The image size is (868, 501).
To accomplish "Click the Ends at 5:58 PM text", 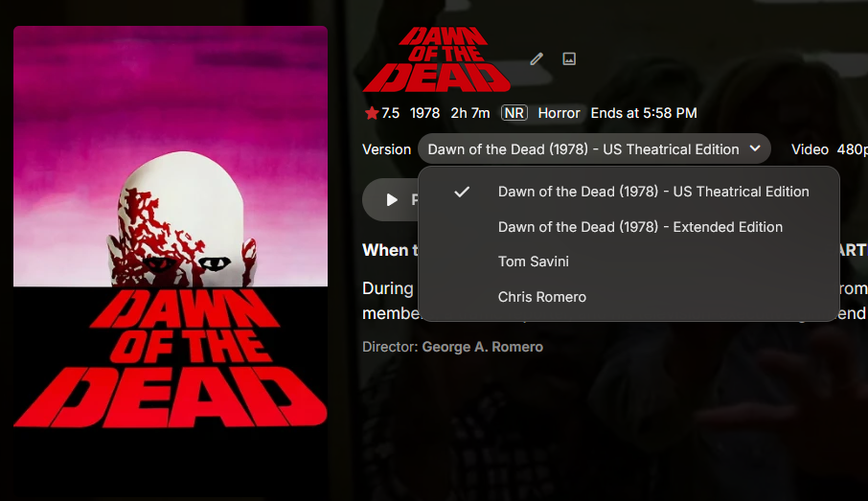I will pos(644,113).
